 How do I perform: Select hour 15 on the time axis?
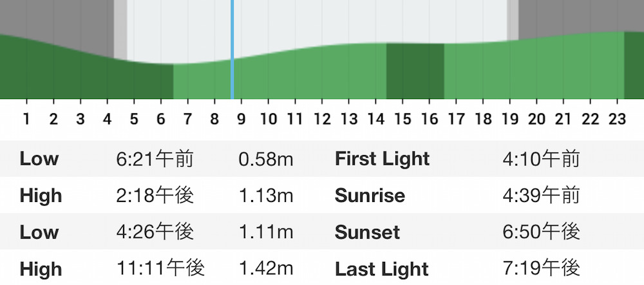[x=402, y=119]
